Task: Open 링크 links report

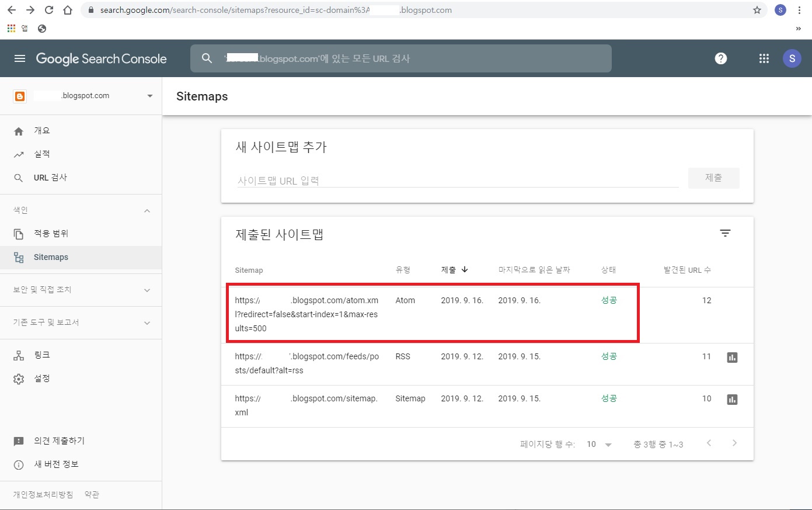Action: point(81,355)
